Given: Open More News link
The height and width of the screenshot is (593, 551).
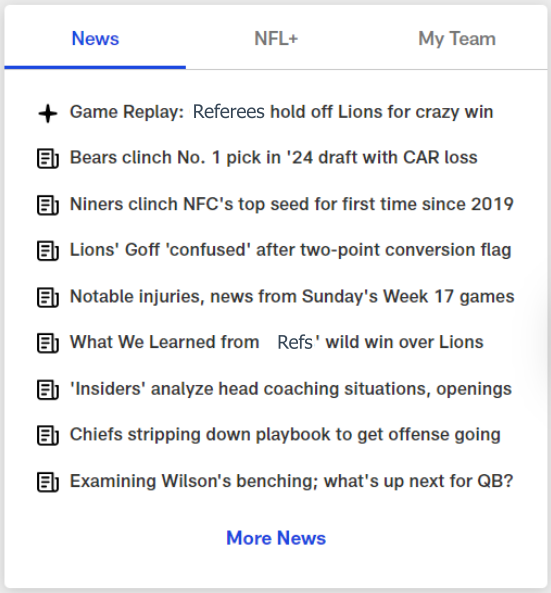Looking at the screenshot, I should click(276, 538).
